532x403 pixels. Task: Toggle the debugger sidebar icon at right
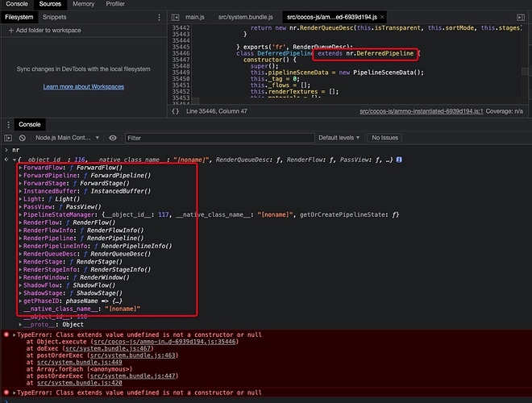click(x=521, y=17)
